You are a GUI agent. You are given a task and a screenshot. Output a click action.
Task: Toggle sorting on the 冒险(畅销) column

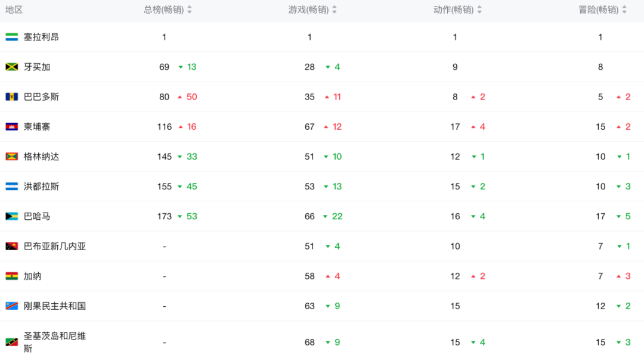click(624, 10)
